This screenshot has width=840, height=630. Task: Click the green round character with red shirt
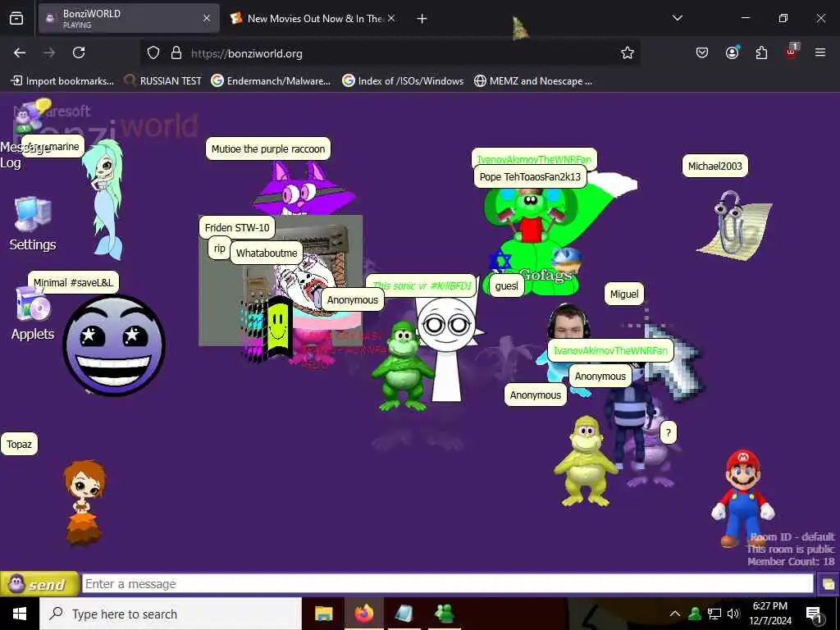(531, 217)
